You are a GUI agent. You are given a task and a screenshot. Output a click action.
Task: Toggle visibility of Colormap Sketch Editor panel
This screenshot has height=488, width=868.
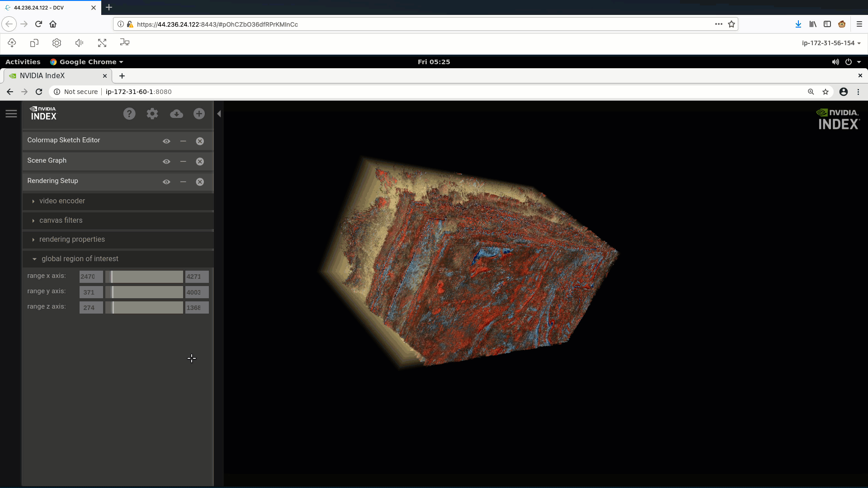point(166,141)
